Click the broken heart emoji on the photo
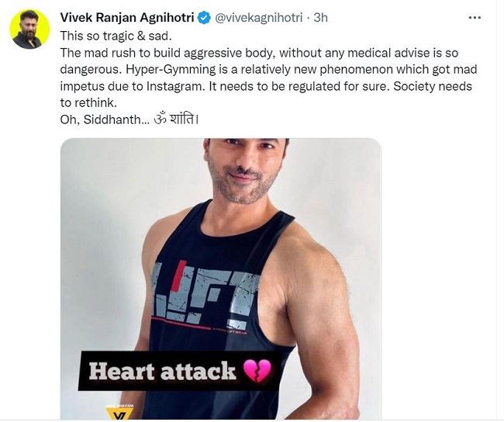The height and width of the screenshot is (422, 504). tap(257, 371)
